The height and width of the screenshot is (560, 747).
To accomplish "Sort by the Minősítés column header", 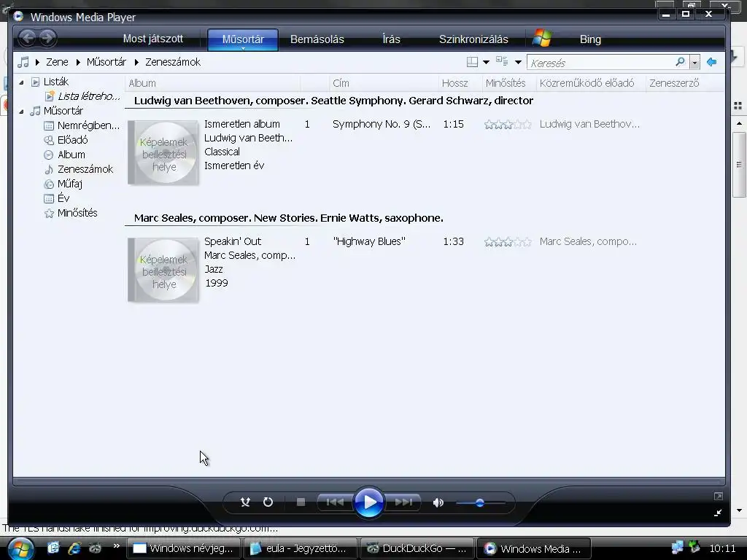I will (508, 83).
